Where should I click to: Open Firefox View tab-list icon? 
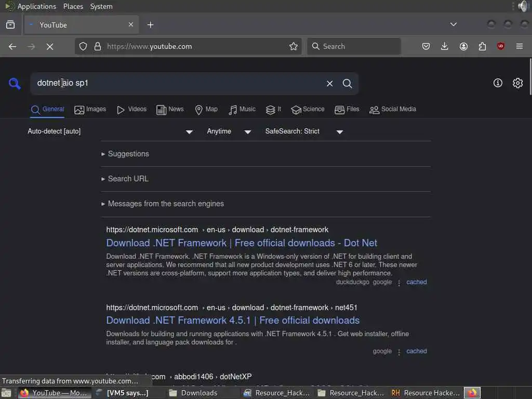pyautogui.click(x=10, y=25)
